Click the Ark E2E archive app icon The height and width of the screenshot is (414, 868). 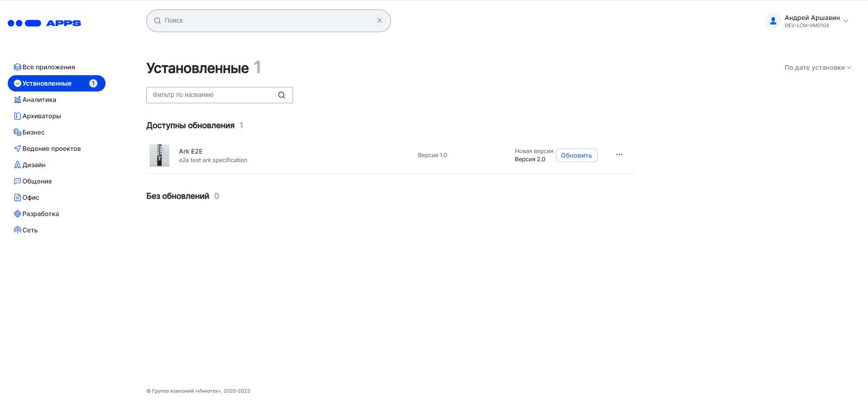pyautogui.click(x=159, y=155)
